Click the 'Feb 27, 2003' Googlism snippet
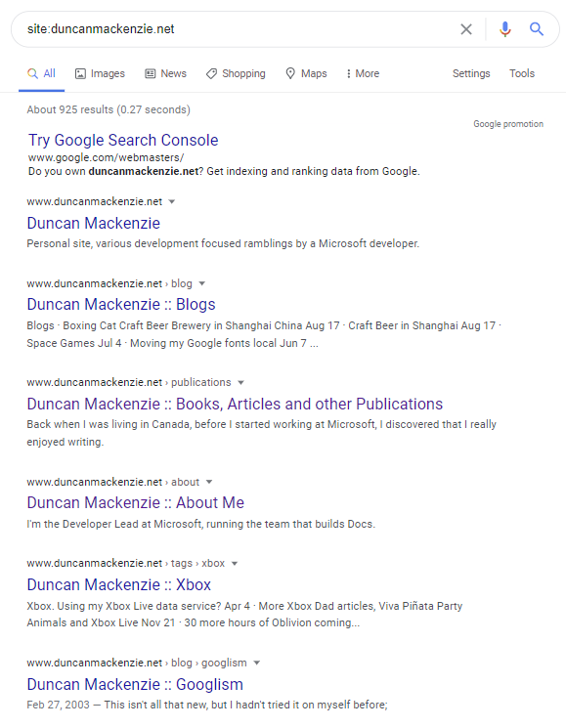The image size is (566, 728). (x=207, y=705)
